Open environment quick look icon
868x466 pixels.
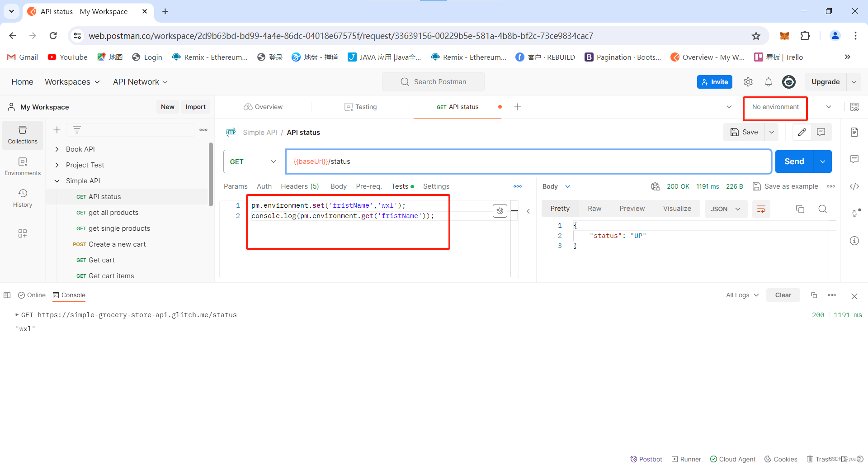pyautogui.click(x=854, y=107)
